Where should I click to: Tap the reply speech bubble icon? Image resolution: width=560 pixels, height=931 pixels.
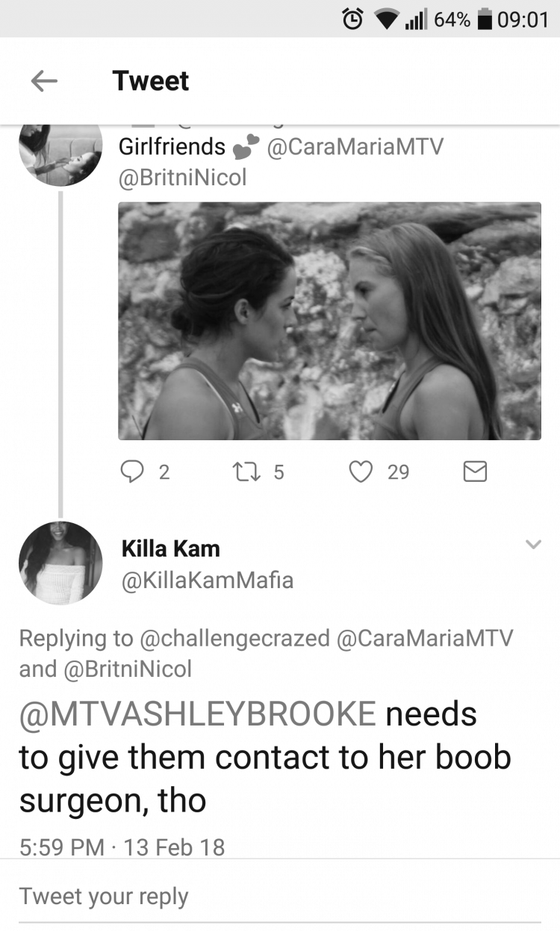(x=132, y=471)
